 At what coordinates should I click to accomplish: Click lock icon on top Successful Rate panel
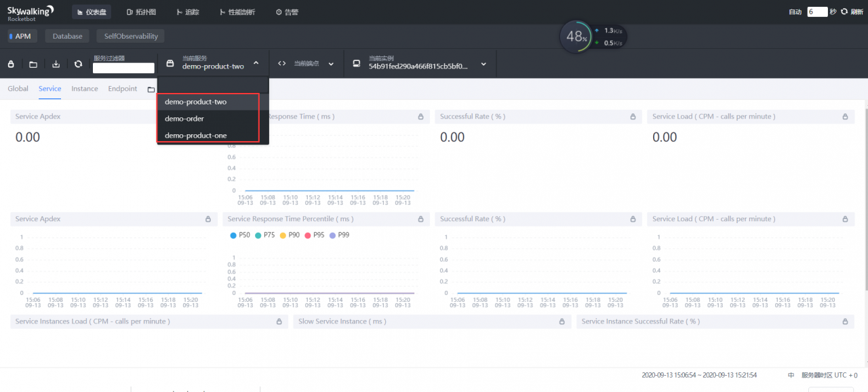pyautogui.click(x=633, y=117)
